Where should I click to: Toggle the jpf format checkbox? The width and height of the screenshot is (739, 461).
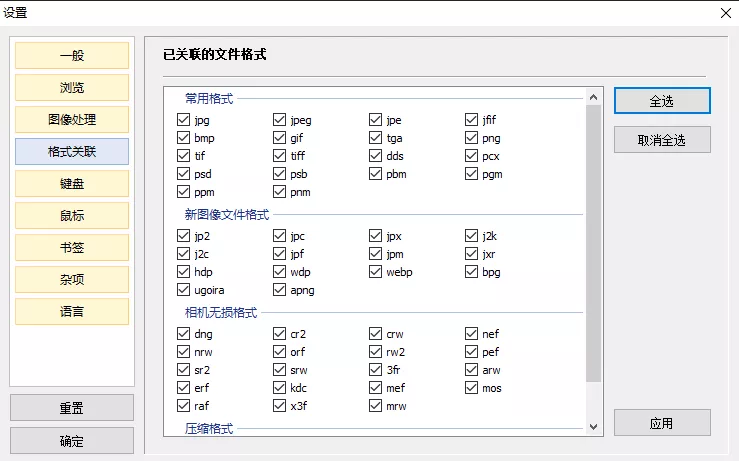tap(279, 254)
